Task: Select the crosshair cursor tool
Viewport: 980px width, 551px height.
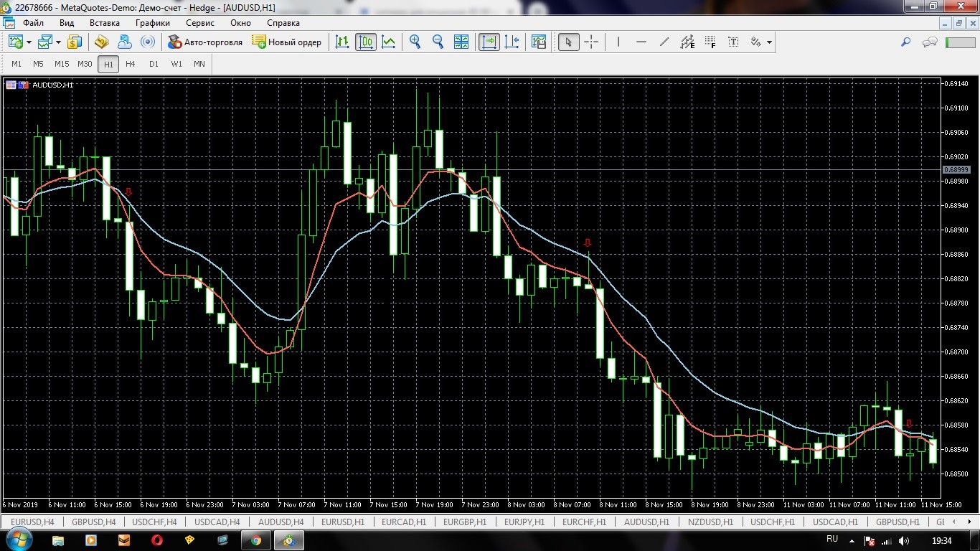Action: 591,42
